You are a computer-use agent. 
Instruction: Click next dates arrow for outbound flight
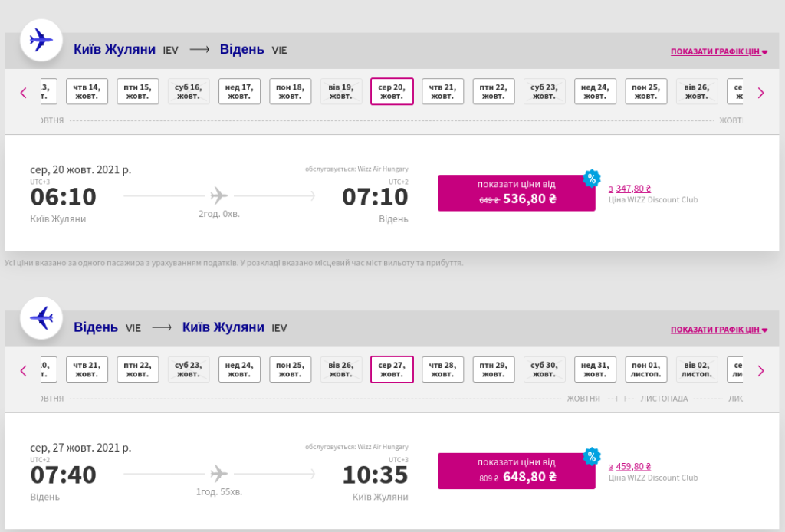[760, 93]
